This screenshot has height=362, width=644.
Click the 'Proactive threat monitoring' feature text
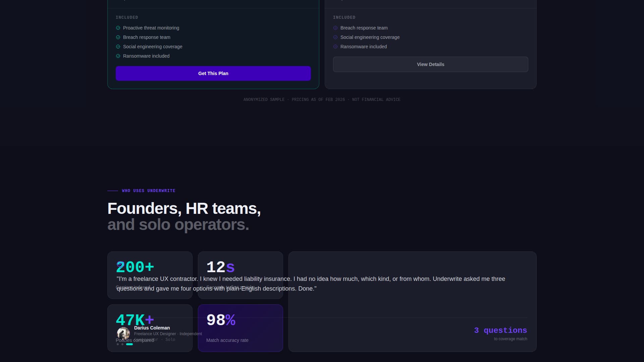(x=151, y=28)
